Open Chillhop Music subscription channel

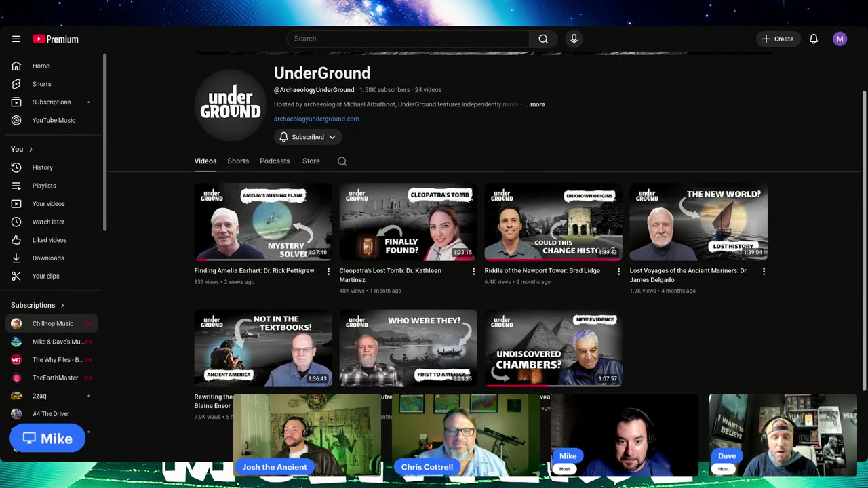tap(52, 323)
